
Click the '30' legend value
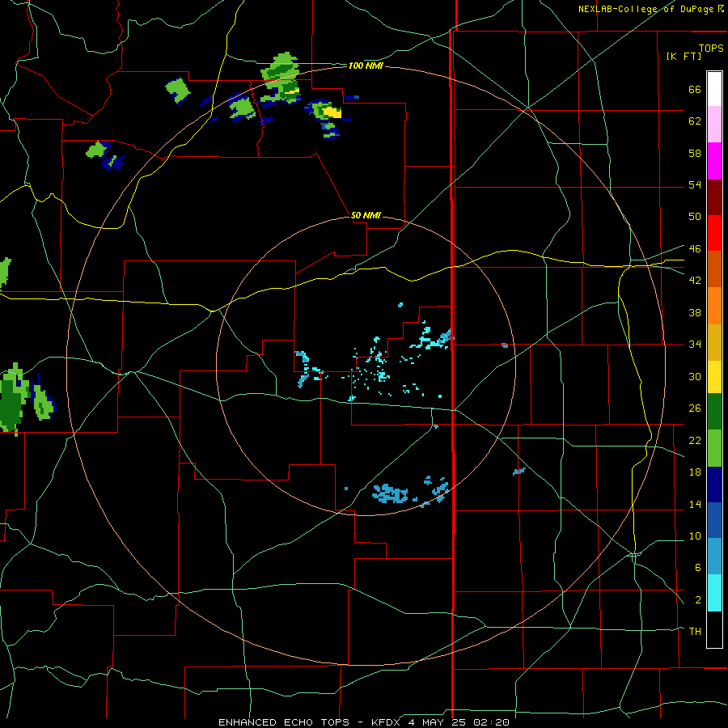point(695,376)
